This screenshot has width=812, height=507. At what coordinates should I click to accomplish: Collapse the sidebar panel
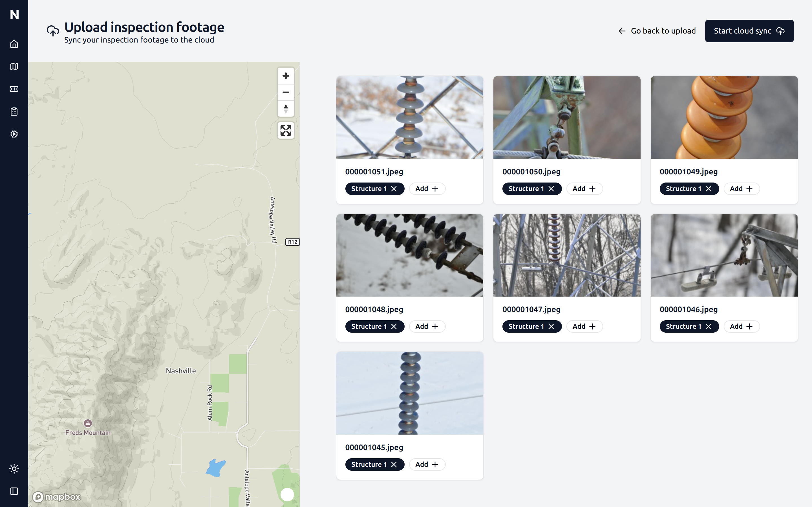click(x=14, y=491)
